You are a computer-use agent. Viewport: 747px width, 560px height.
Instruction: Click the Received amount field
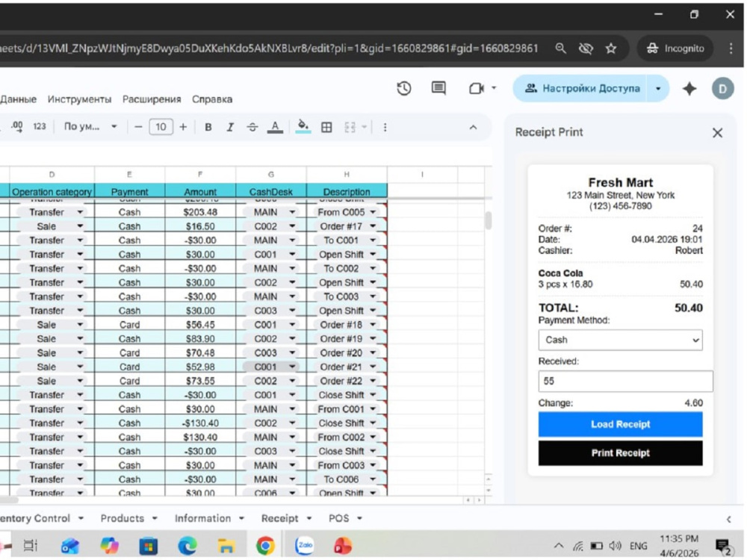pyautogui.click(x=625, y=381)
